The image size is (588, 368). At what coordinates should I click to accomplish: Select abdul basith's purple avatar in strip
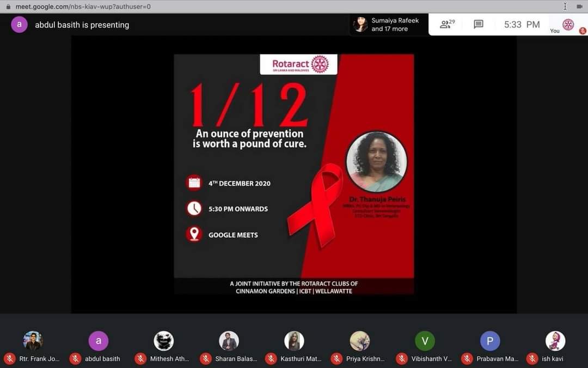[98, 341]
